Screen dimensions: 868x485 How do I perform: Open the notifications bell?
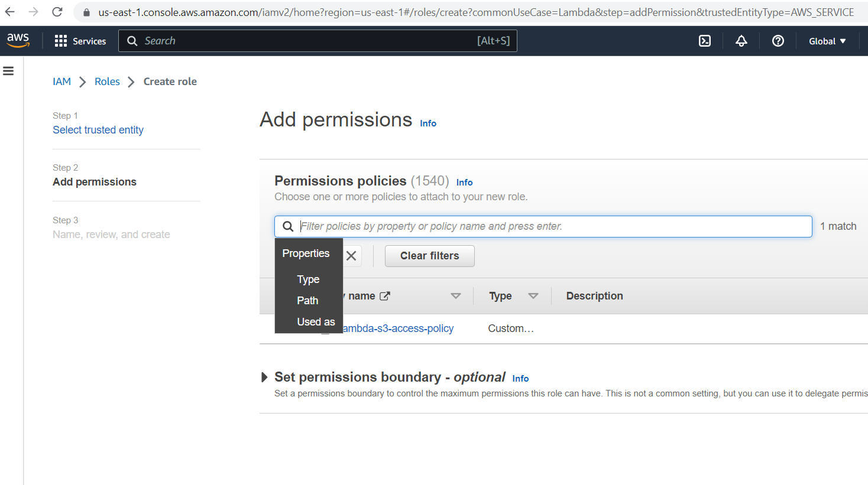pyautogui.click(x=741, y=41)
